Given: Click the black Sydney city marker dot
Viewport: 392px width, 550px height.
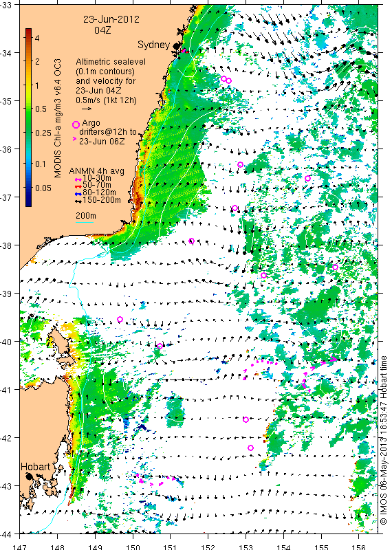Looking at the screenshot, I should (176, 45).
